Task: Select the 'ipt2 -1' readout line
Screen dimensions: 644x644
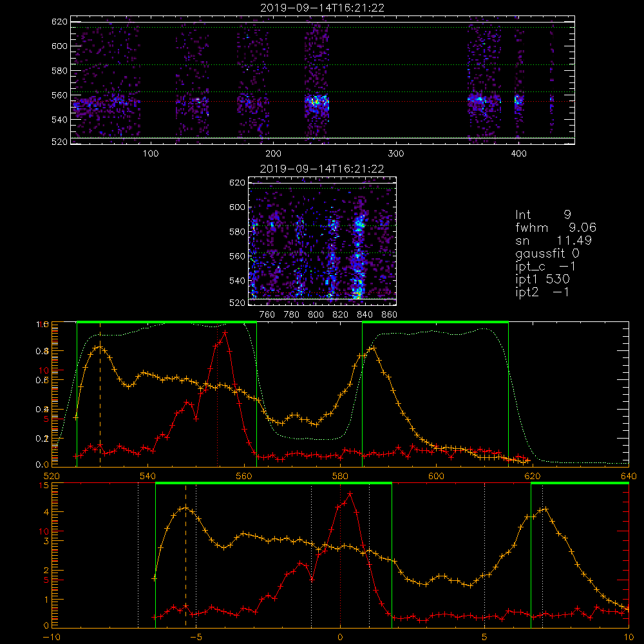Action: (x=542, y=292)
